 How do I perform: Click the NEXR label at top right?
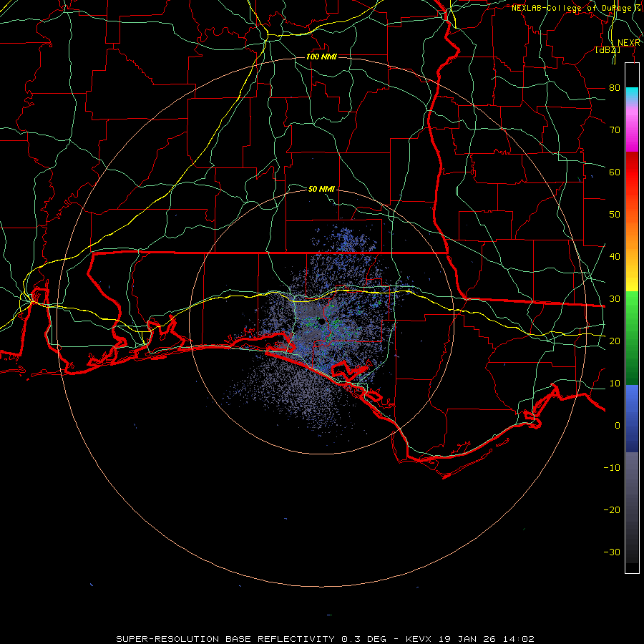pyautogui.click(x=629, y=43)
